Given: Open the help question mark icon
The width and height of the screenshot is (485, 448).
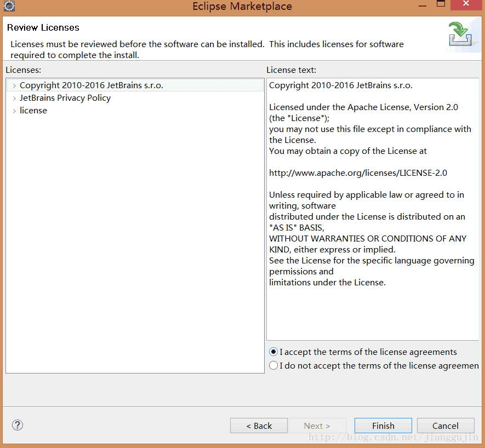Looking at the screenshot, I should [x=18, y=425].
